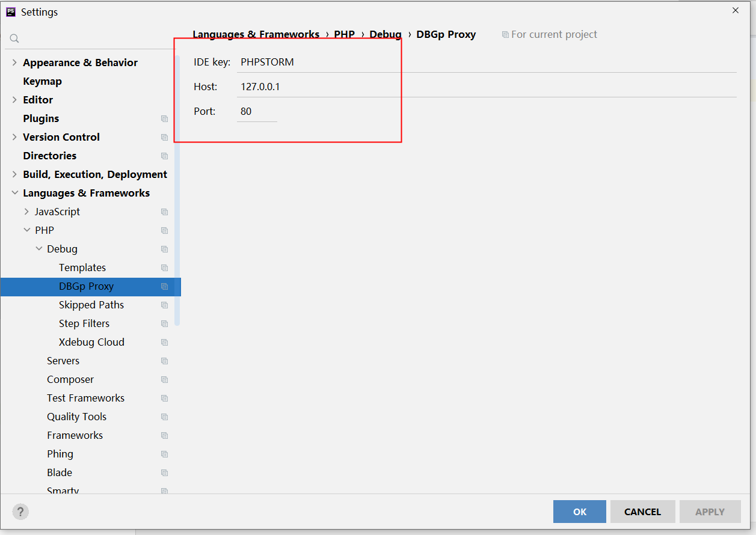Click the project-level icon beside Servers
Image resolution: width=756 pixels, height=535 pixels.
click(164, 361)
